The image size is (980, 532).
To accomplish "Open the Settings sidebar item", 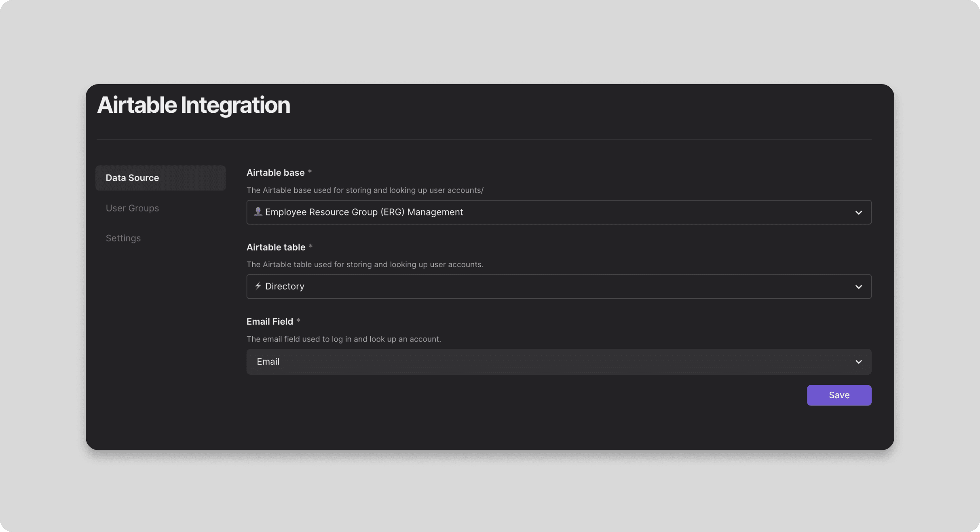I will (123, 238).
